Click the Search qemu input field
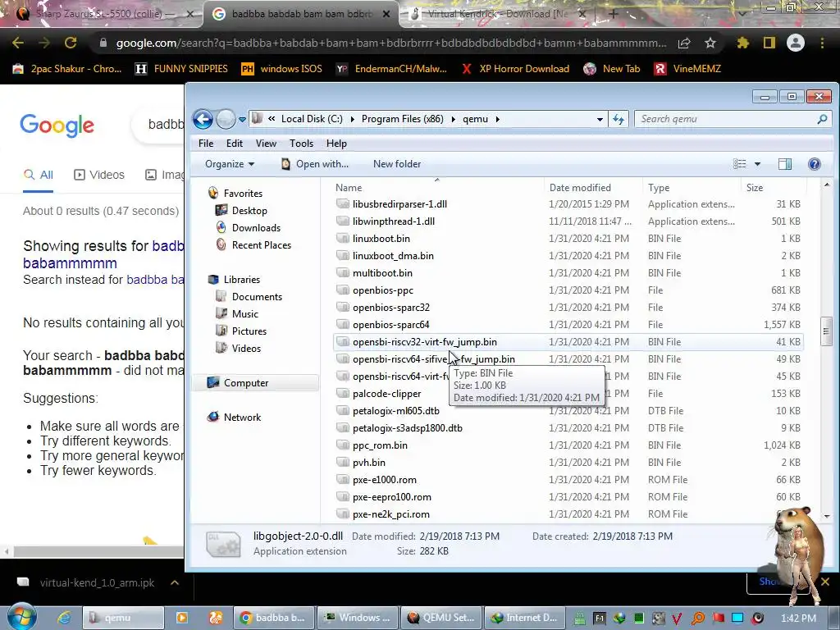The width and height of the screenshot is (840, 630). (x=733, y=119)
